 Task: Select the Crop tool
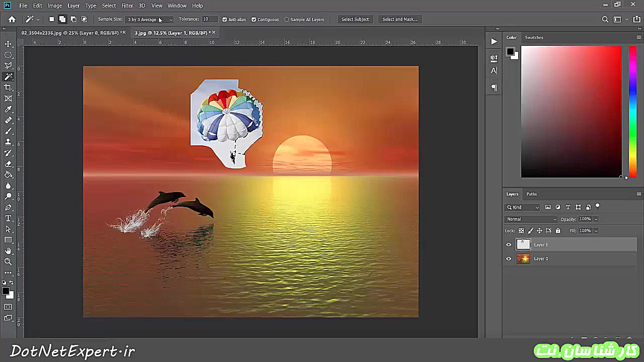pyautogui.click(x=9, y=87)
